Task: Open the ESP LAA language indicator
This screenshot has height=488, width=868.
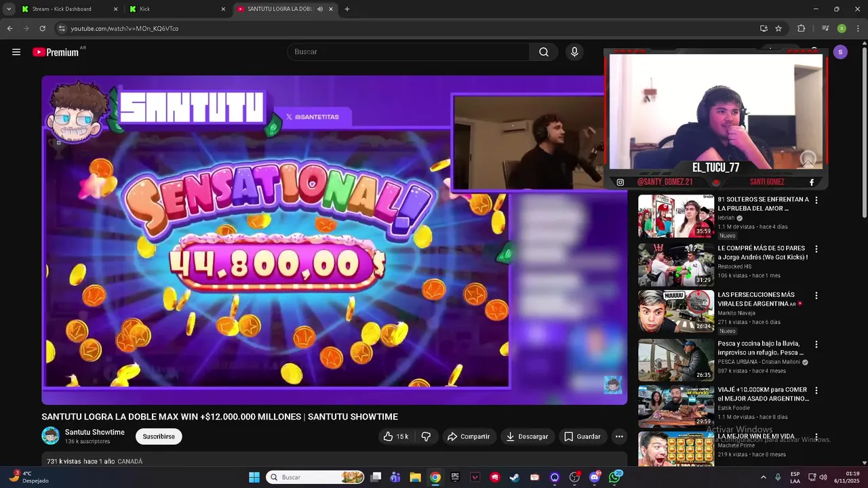Action: (795, 477)
